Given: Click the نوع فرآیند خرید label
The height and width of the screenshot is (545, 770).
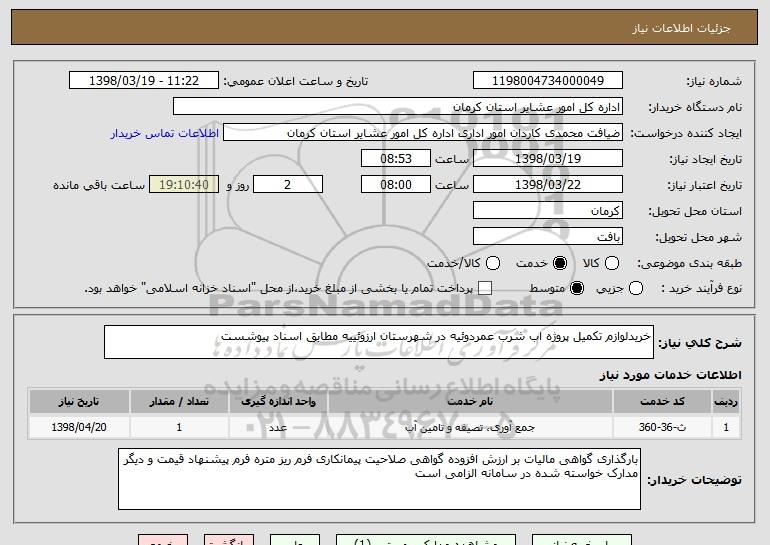Looking at the screenshot, I should click(x=701, y=288).
